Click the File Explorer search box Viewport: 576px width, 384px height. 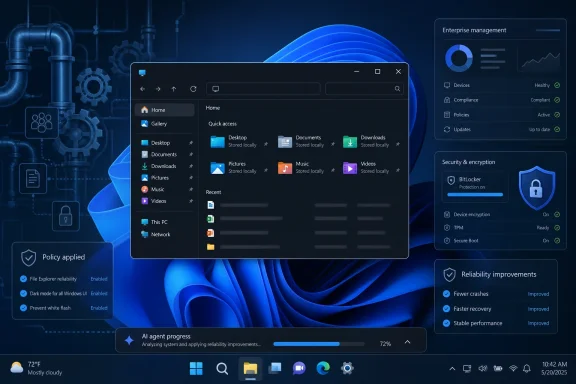(x=364, y=89)
